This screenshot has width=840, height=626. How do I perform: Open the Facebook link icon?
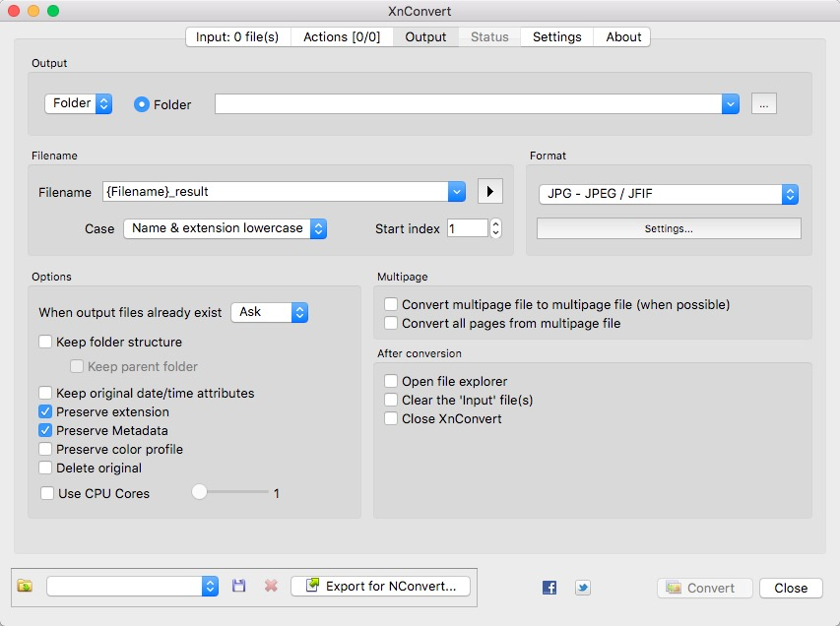[549, 588]
